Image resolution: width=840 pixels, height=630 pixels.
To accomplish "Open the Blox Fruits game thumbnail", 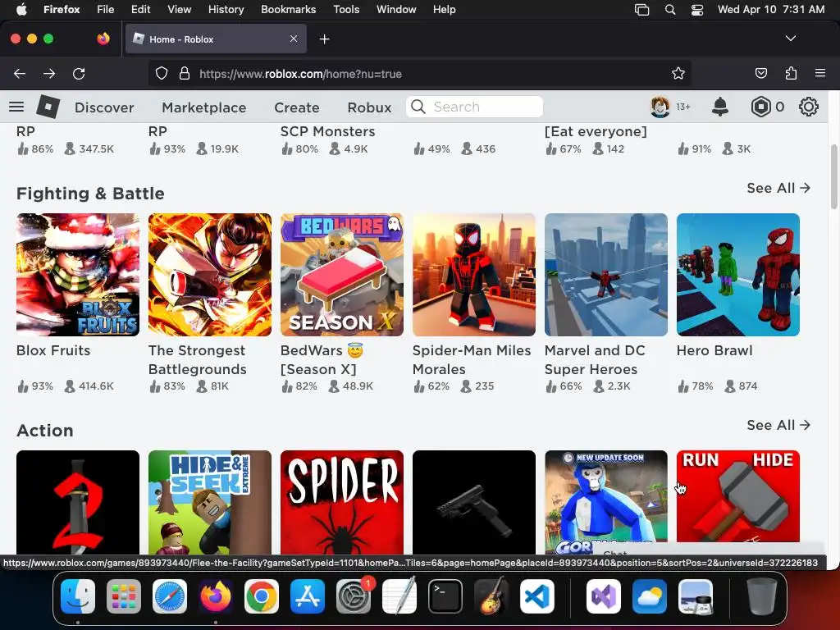I will coord(78,275).
